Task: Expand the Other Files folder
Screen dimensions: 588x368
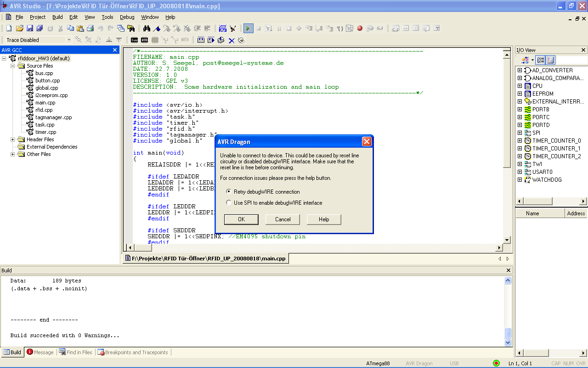Action: pos(13,154)
